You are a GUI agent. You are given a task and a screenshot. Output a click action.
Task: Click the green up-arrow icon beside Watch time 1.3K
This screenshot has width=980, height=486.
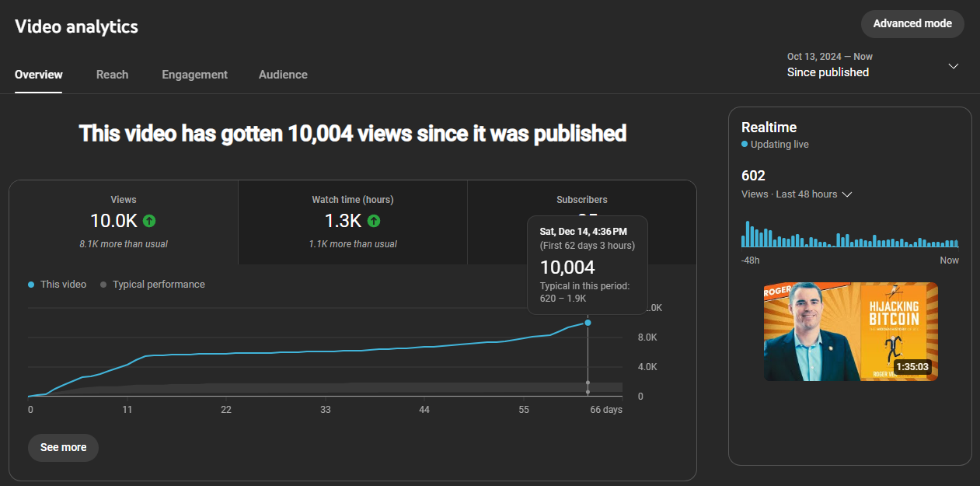(x=374, y=221)
